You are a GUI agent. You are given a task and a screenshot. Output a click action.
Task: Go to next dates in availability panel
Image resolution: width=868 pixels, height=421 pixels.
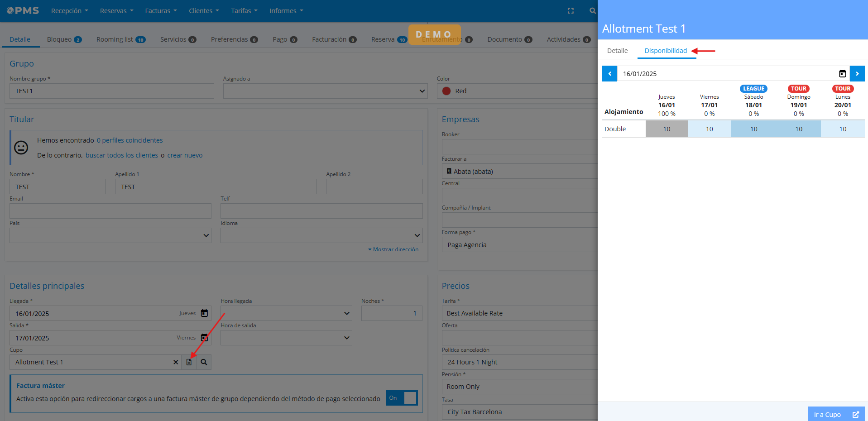point(857,74)
